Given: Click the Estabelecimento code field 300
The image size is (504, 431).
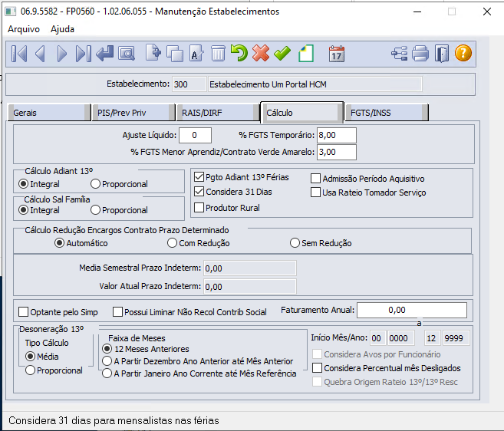Looking at the screenshot, I should point(189,84).
